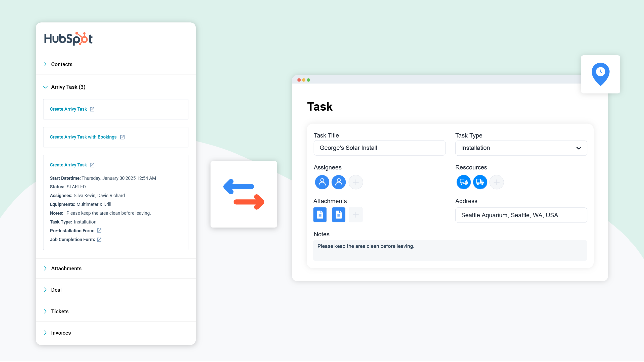Screen dimensions: 644x362
Task: Add a resource with the plus icon
Action: pyautogui.click(x=497, y=182)
